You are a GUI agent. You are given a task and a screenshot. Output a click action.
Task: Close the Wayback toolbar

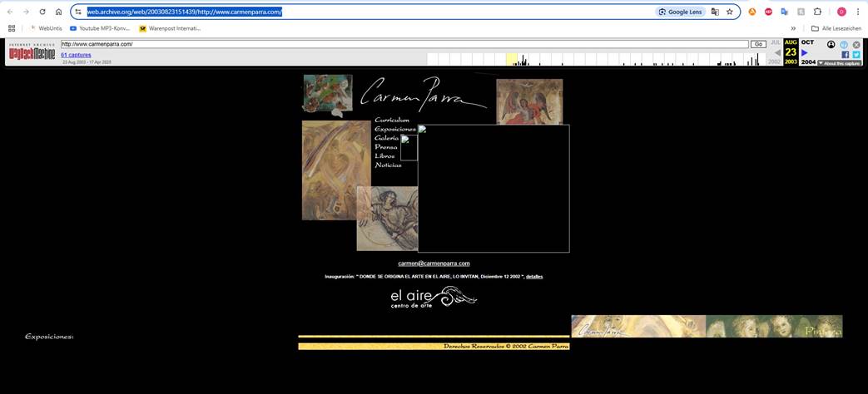(856, 44)
